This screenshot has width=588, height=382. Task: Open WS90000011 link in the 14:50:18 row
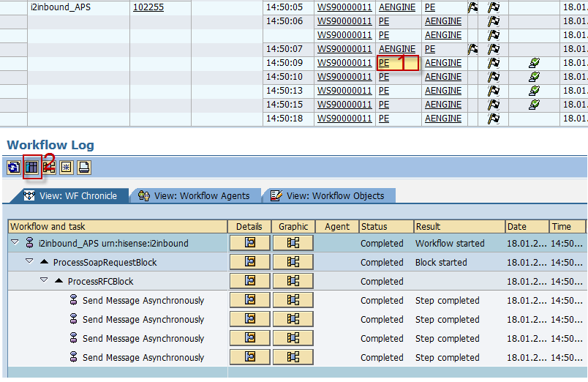point(344,119)
